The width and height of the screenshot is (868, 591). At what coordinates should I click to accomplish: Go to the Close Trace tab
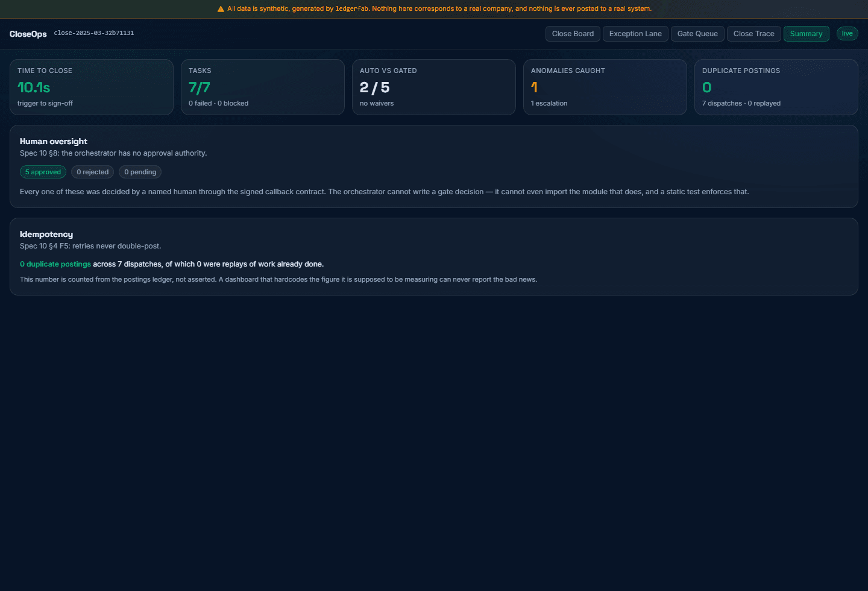(753, 34)
